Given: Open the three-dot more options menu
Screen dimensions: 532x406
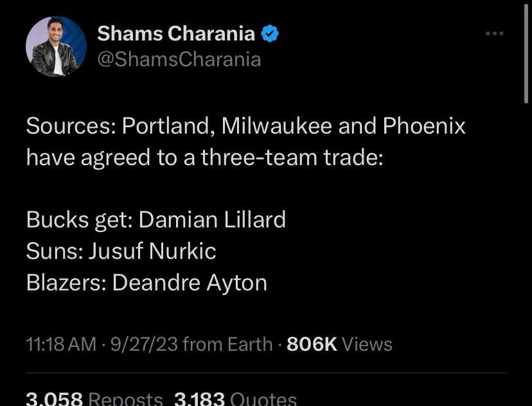Looking at the screenshot, I should (494, 34).
